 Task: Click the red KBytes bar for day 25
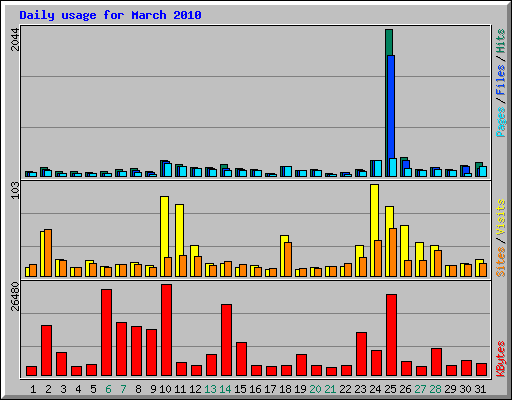(391, 335)
